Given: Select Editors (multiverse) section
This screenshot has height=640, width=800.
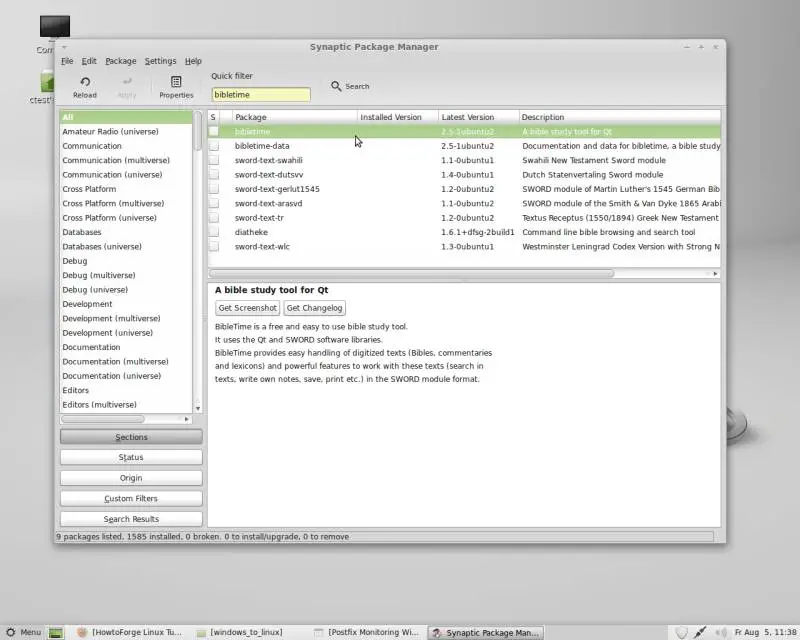Looking at the screenshot, I should 126,404.
